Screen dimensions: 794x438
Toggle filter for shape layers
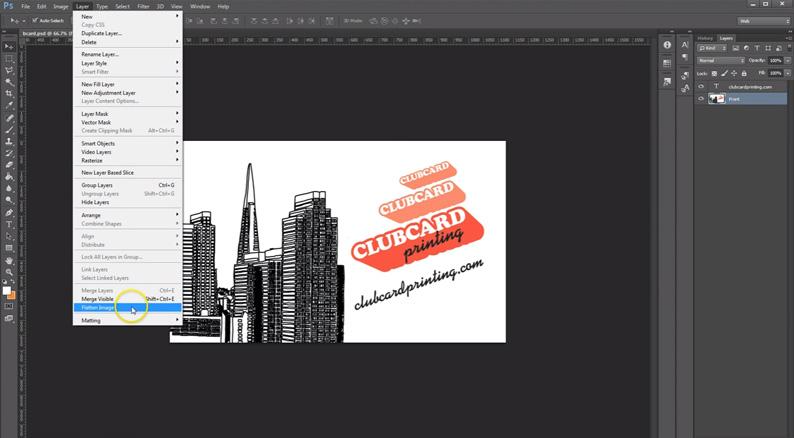click(x=768, y=48)
